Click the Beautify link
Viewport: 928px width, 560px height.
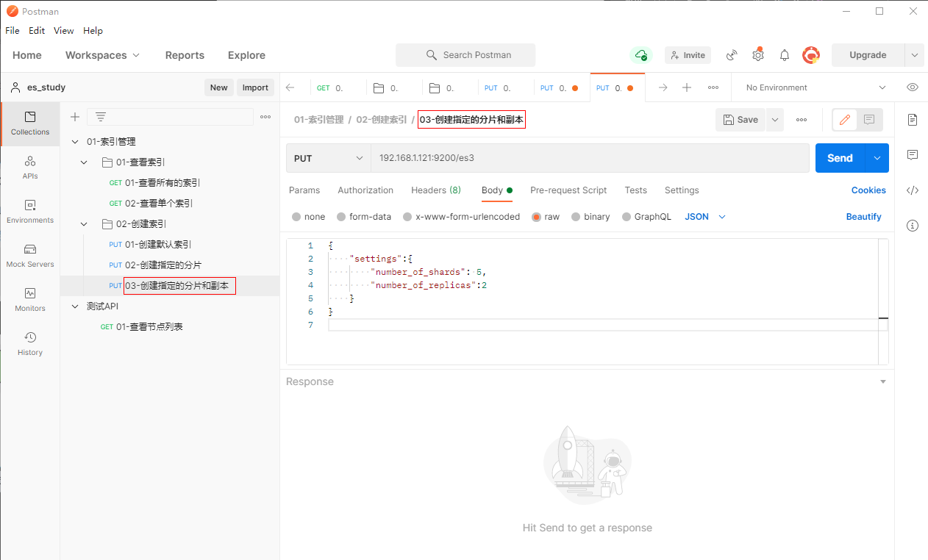(x=863, y=217)
